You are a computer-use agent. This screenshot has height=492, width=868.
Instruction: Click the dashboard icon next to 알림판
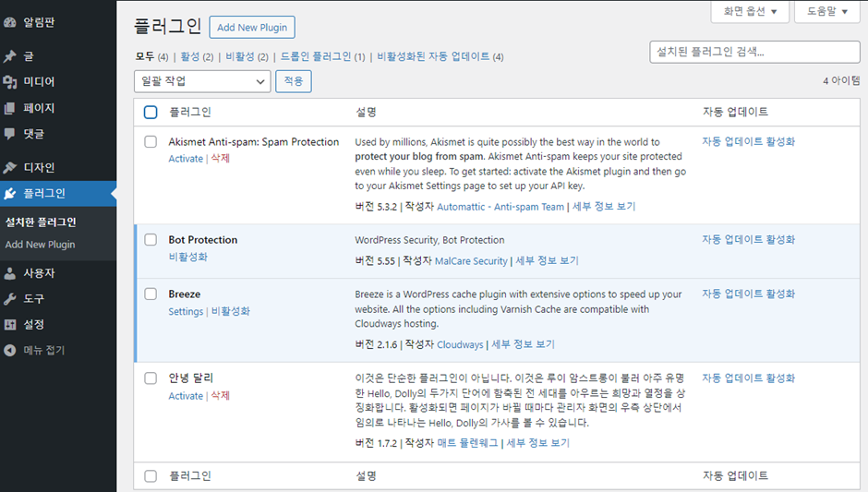coord(10,21)
